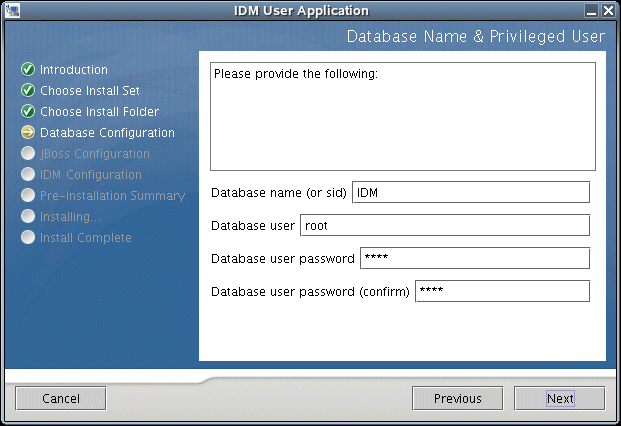Close the IDM User Application window
The width and height of the screenshot is (621, 426).
609,10
